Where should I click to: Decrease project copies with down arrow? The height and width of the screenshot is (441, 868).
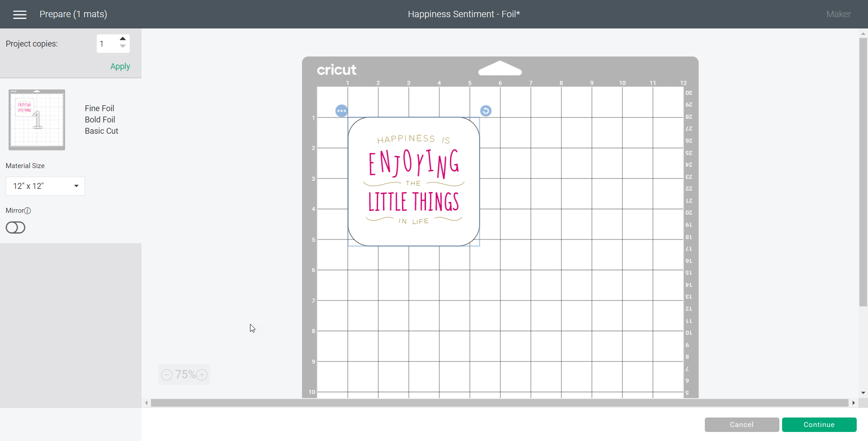tap(123, 47)
